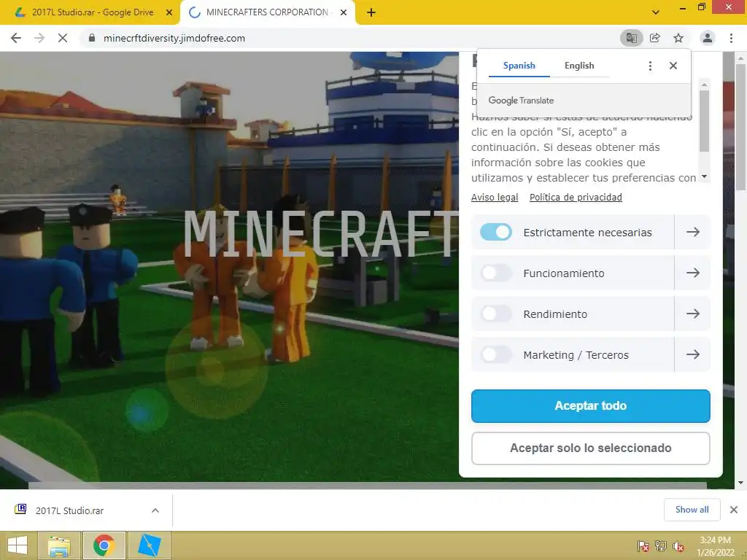Toggle Estrictamente necesarias cookies switch
The image size is (747, 560).
(496, 232)
